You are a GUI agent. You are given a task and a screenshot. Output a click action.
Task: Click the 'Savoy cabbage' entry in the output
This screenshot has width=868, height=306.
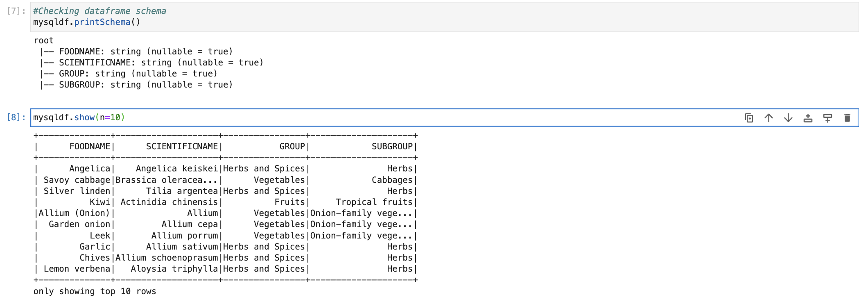[x=77, y=180]
